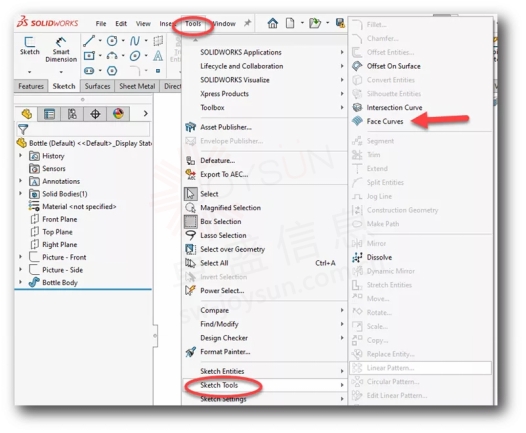Open the PropertyManager tab icon
The height and width of the screenshot is (433, 526).
click(49, 114)
